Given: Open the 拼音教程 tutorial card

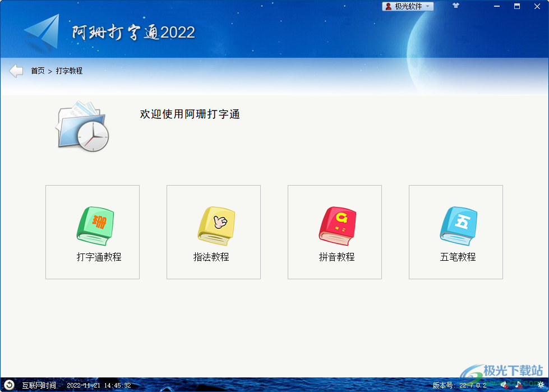Looking at the screenshot, I should (x=334, y=232).
